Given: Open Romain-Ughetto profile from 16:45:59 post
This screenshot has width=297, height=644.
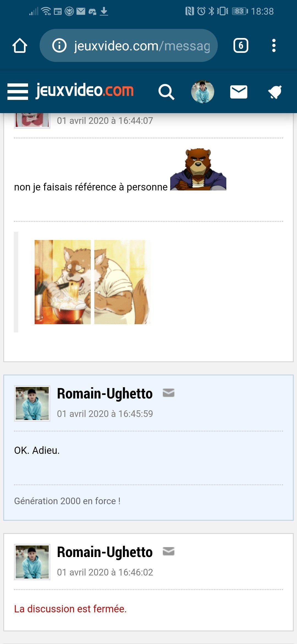Looking at the screenshot, I should [105, 394].
